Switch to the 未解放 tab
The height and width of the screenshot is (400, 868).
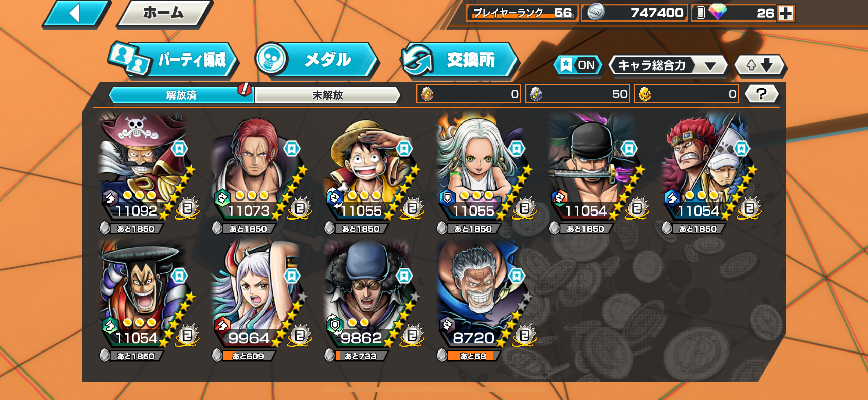(x=327, y=95)
